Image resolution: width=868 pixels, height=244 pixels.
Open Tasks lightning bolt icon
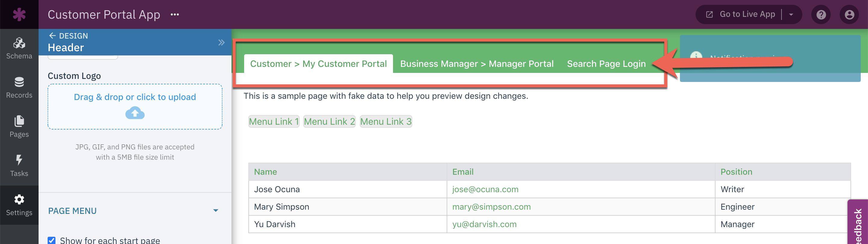pyautogui.click(x=19, y=160)
